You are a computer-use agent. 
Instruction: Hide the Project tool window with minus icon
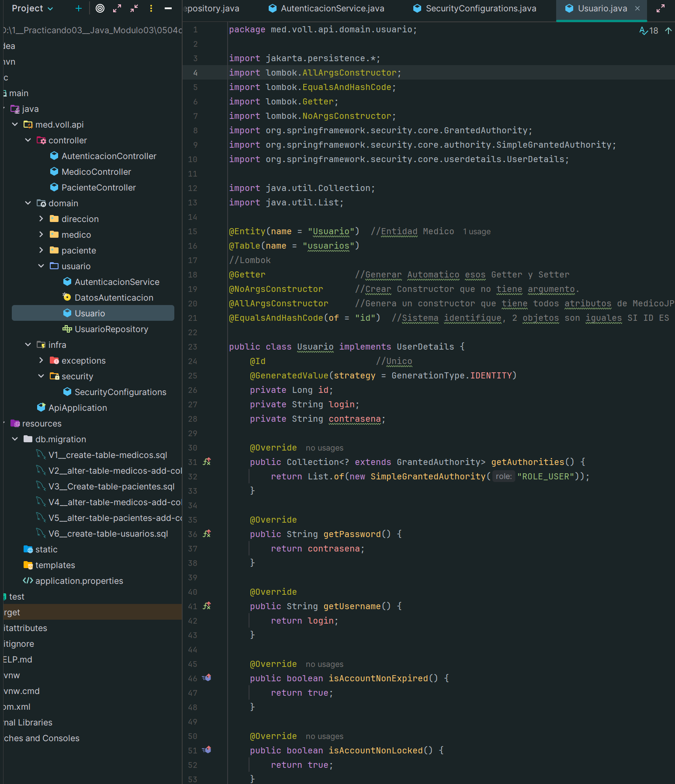point(168,8)
